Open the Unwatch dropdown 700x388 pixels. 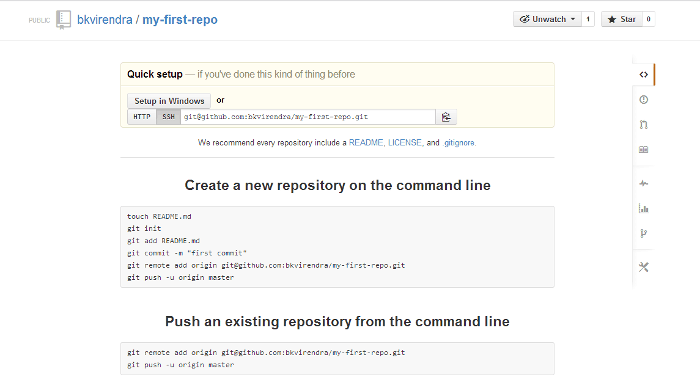[x=547, y=19]
